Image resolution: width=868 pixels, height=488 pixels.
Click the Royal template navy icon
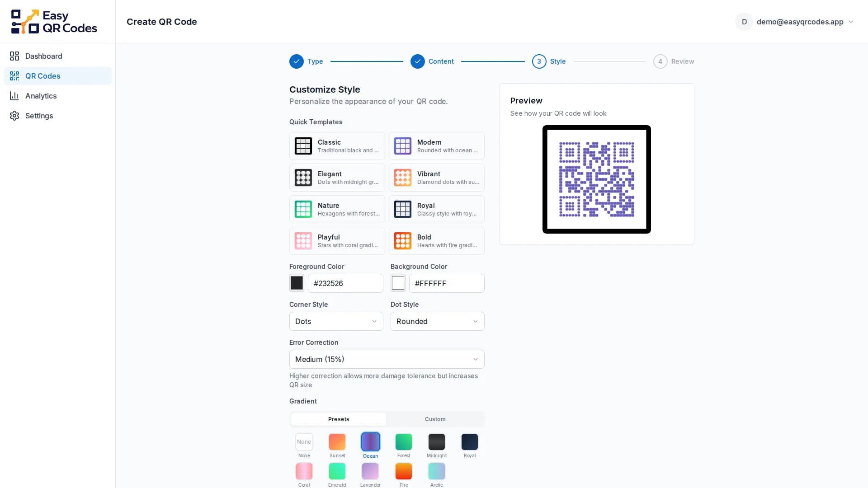tap(403, 209)
